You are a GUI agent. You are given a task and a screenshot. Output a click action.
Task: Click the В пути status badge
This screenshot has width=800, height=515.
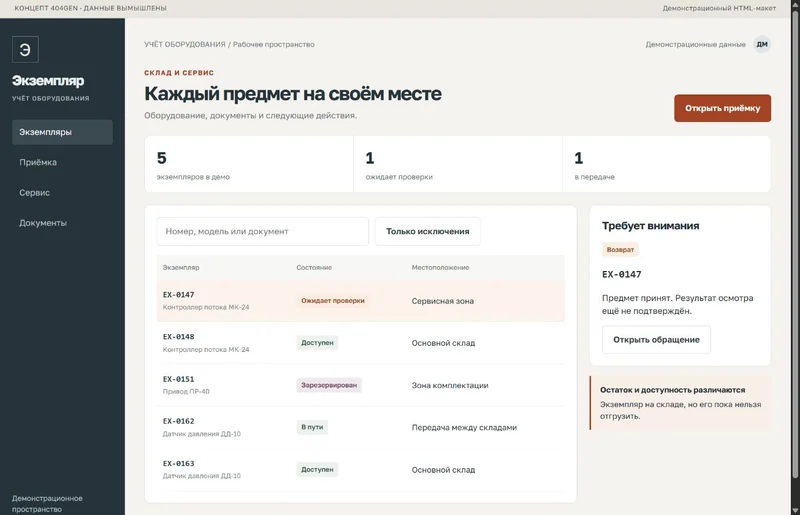312,427
